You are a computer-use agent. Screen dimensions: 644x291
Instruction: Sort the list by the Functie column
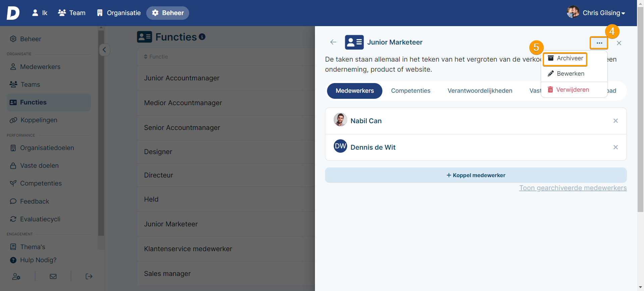tap(156, 57)
